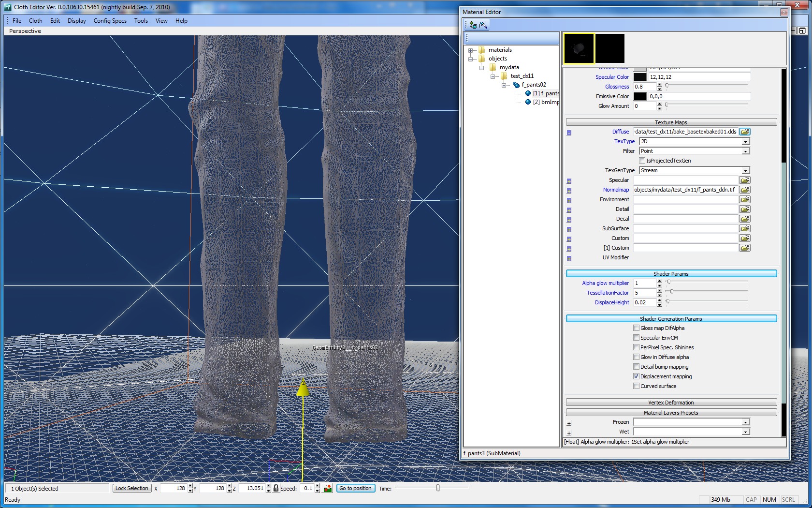Disable the Displacement mapping checkbox
The width and height of the screenshot is (812, 508).
click(x=636, y=376)
